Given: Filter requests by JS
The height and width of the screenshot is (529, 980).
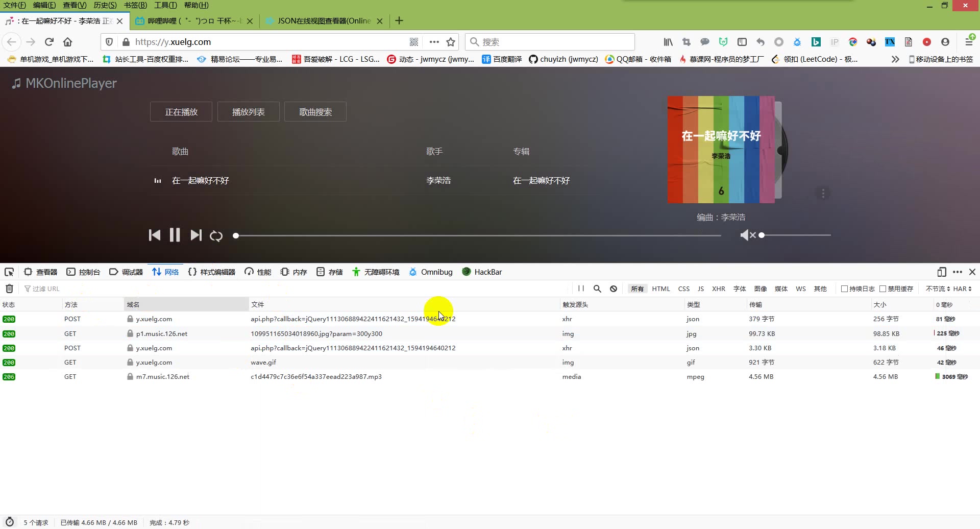Looking at the screenshot, I should coord(701,288).
